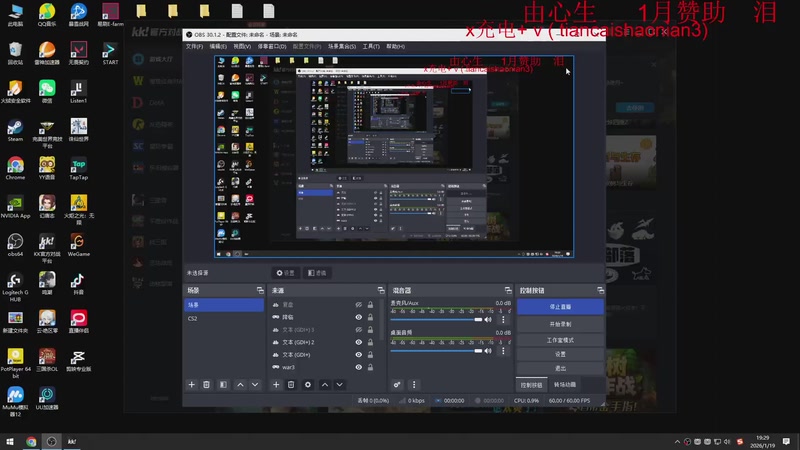Open mixer bottom three-dot menu

(414, 385)
